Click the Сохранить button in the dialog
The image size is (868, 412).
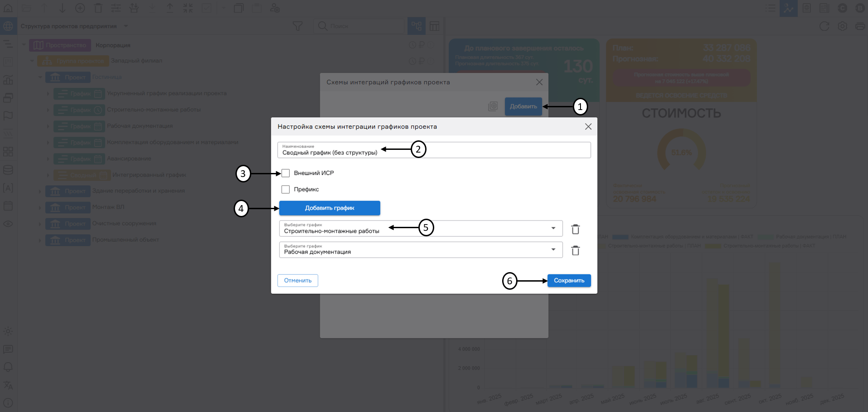click(x=569, y=280)
